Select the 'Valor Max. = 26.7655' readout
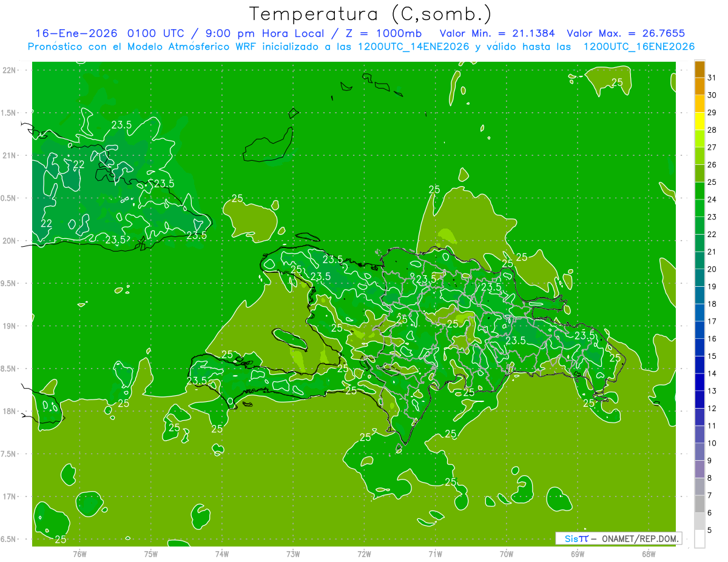Viewport: 728px width, 562px height. pyautogui.click(x=625, y=33)
